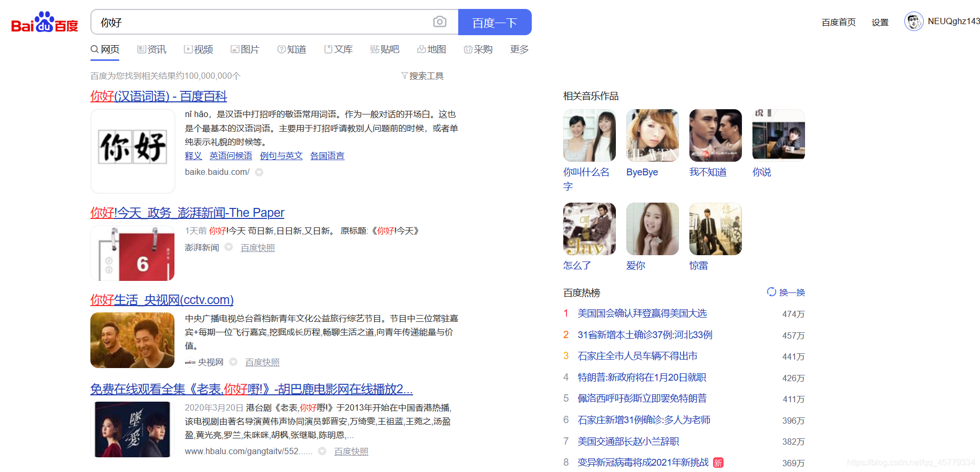Open hot topic 美国交通部长赵小兰辞职
Viewport: 980px width, 472px height.
[628, 442]
